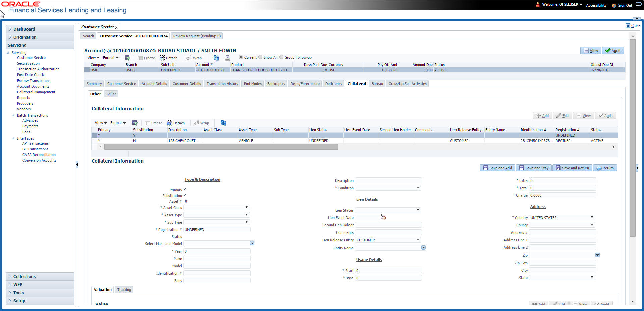Open the Review Request (Pending: 0) tab

tap(197, 36)
